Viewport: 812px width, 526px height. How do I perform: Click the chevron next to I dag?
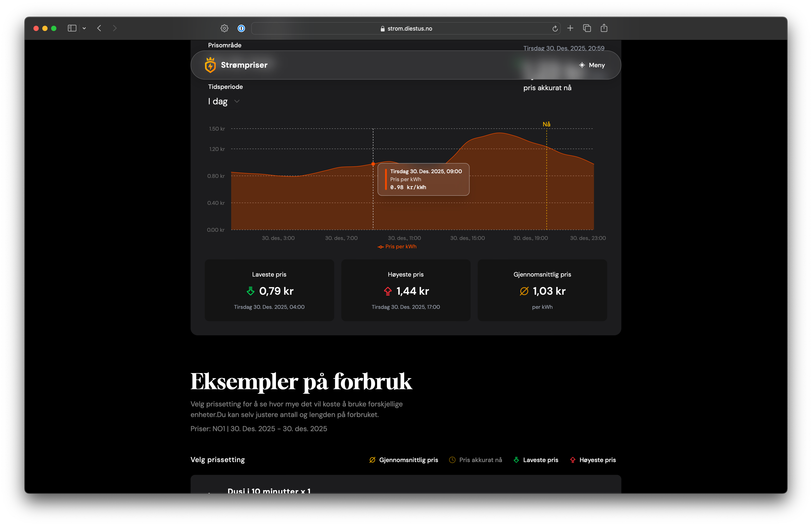(237, 101)
